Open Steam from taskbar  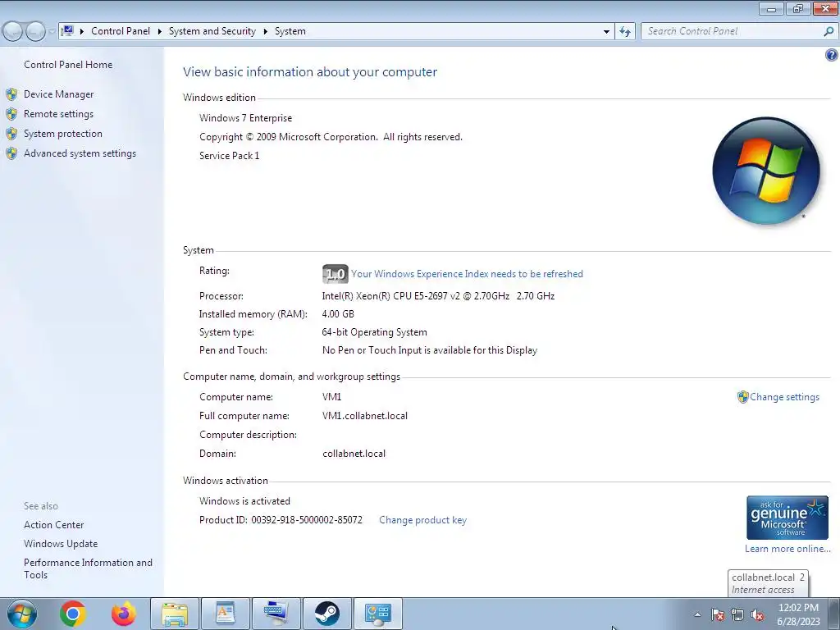327,614
